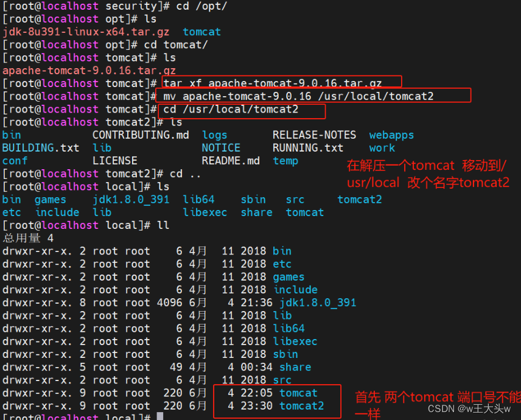Click the 'cd /opt/' command in first line
This screenshot has width=521, height=420.
tap(201, 6)
